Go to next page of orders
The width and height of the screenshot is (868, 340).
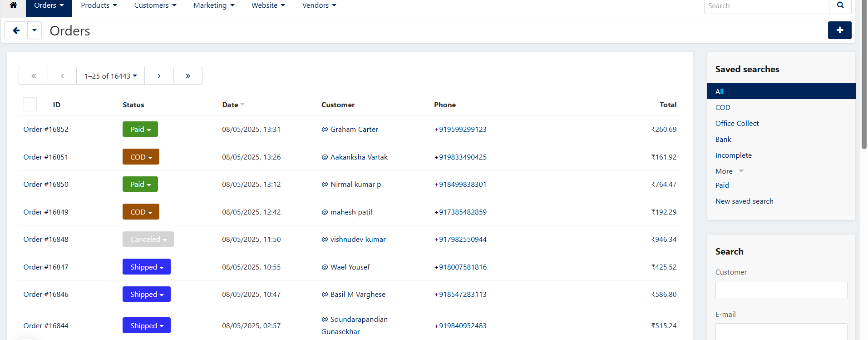[159, 76]
